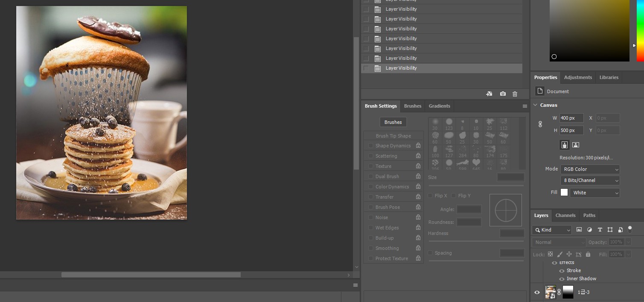Image resolution: width=644 pixels, height=302 pixels.
Task: Click the Scattering lock icon
Action: (418, 156)
